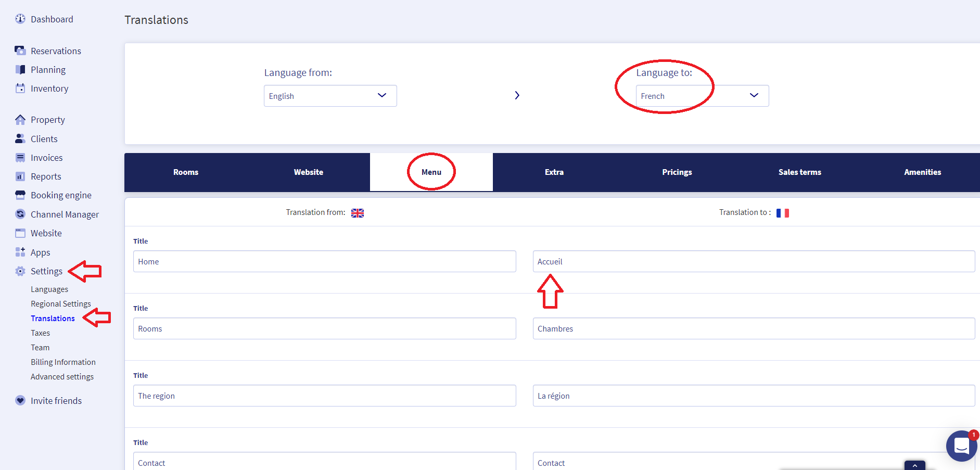Go to Channel Manager
This screenshot has width=980, height=470.
pos(65,214)
